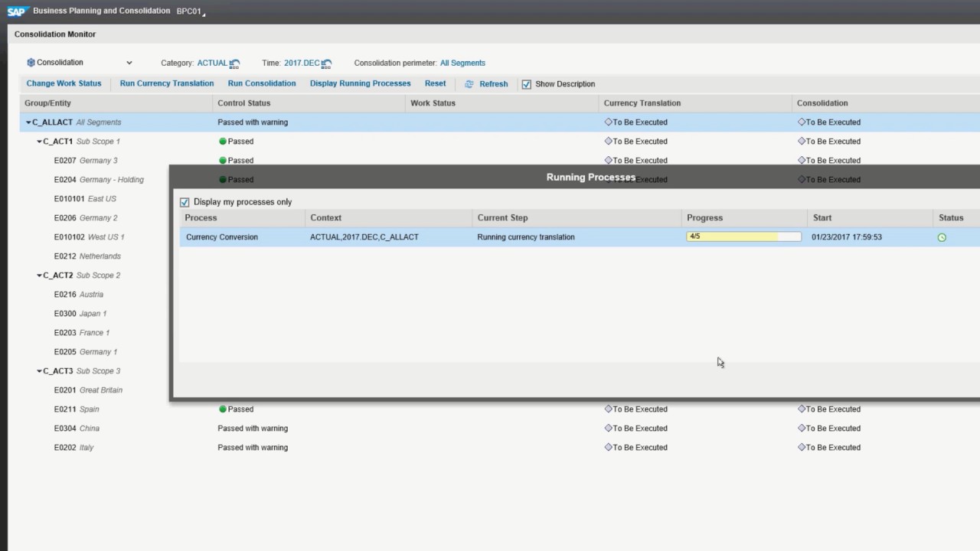
Task: Click the 4/5 progress bar
Action: (x=743, y=237)
